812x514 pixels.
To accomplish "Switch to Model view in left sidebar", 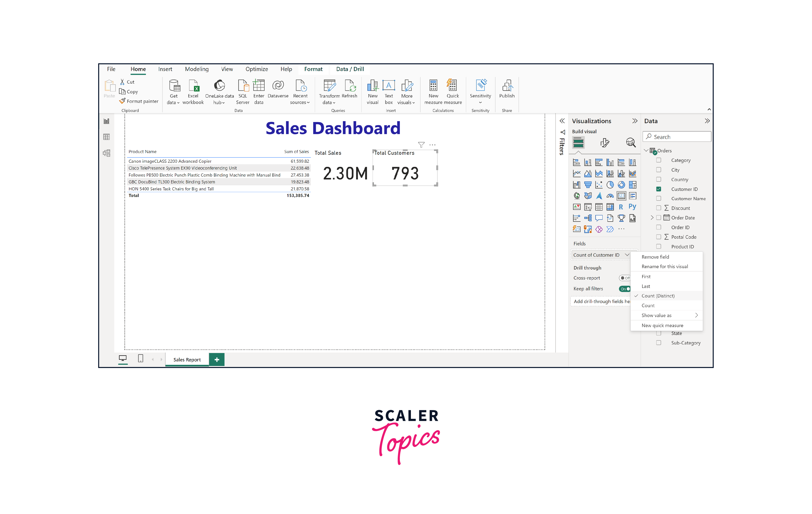I will [x=106, y=153].
